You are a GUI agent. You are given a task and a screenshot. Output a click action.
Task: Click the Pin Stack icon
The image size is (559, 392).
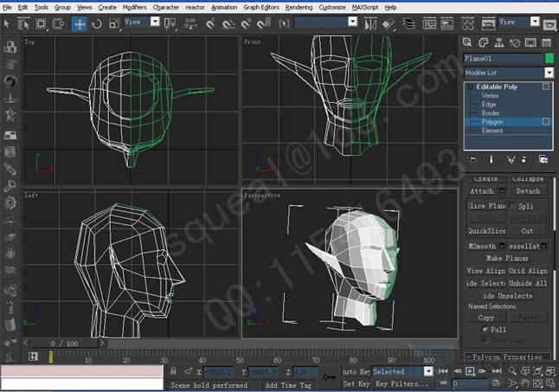click(472, 159)
